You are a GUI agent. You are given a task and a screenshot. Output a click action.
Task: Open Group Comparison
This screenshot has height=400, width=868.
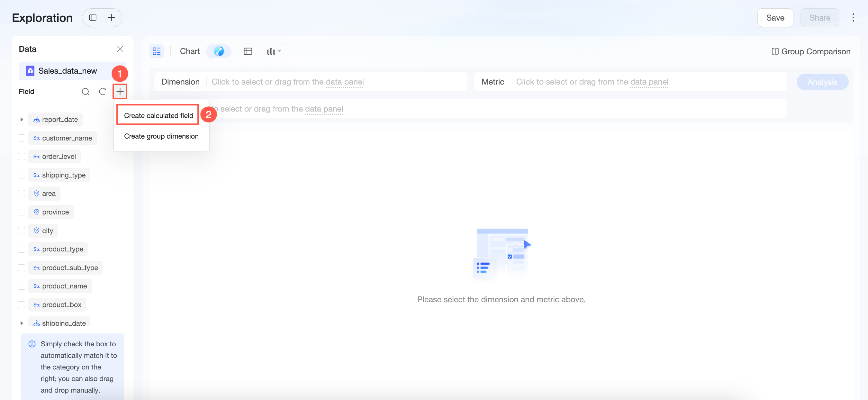click(x=811, y=51)
